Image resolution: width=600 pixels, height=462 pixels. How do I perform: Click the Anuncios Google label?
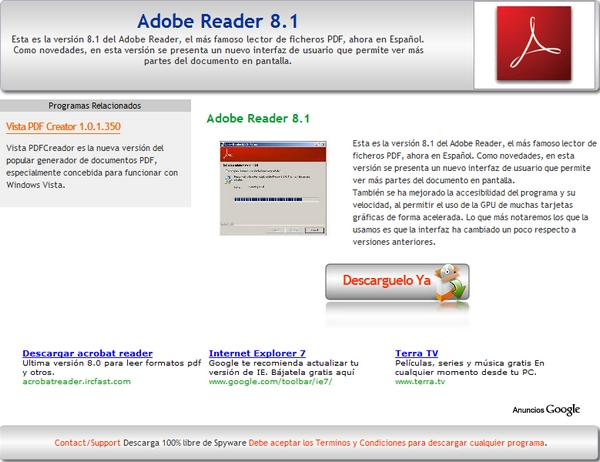point(546,410)
